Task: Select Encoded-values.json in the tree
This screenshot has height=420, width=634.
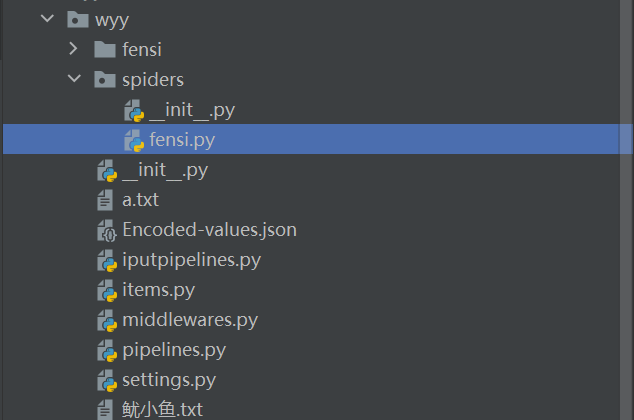Action: click(x=209, y=230)
